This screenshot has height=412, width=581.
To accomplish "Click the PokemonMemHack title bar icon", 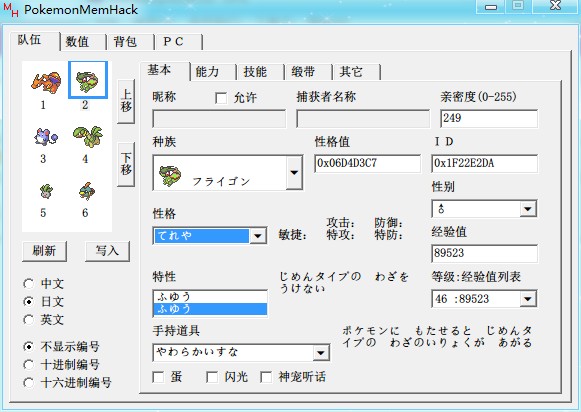I will coord(11,10).
